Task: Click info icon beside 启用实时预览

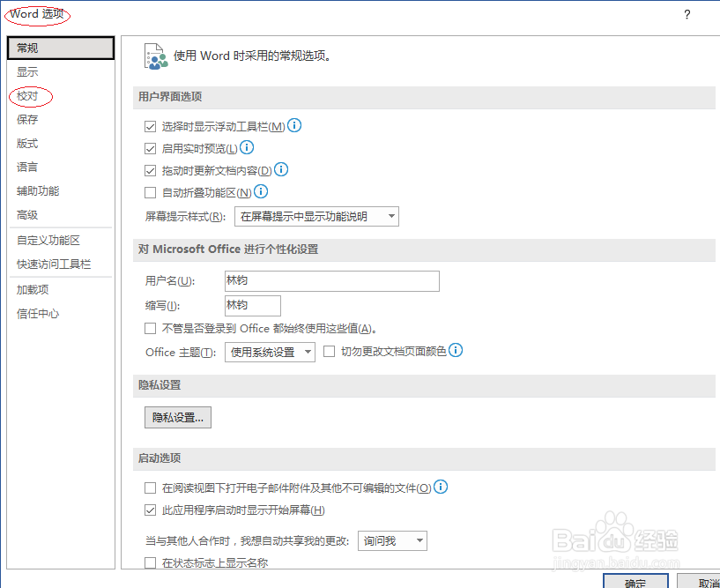Action: coord(247,147)
